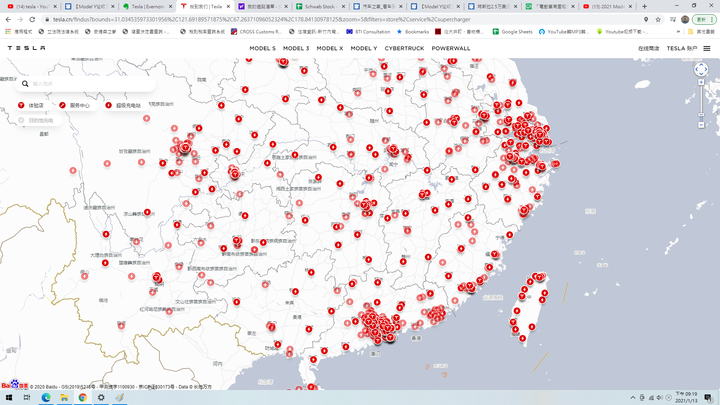
Task: Open Task View on the taskbar
Action: click(x=27, y=398)
